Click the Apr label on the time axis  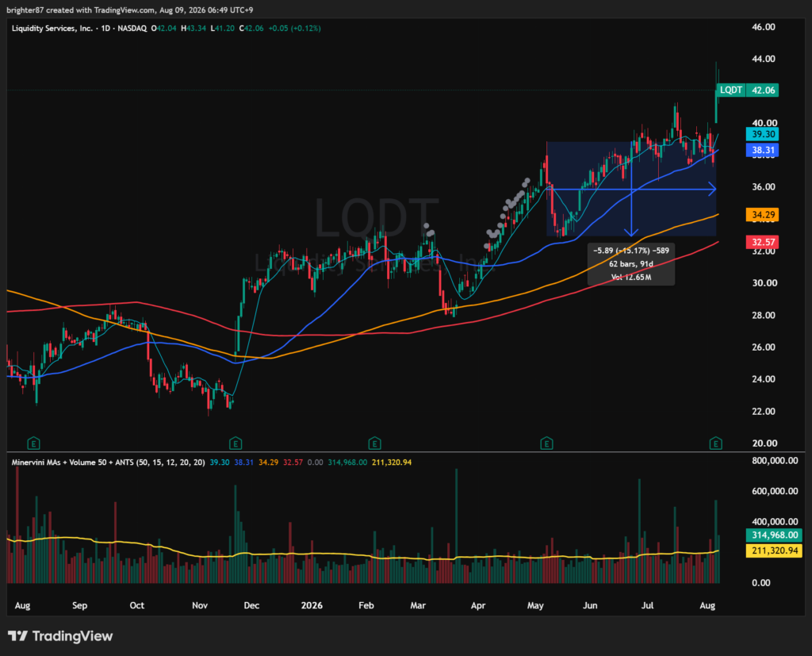478,605
